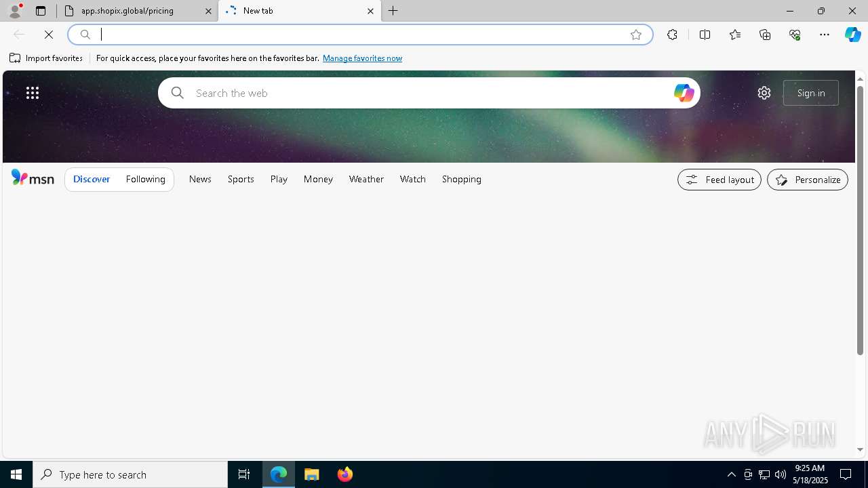
Task: Open File Explorer from the taskbar
Action: tap(312, 474)
